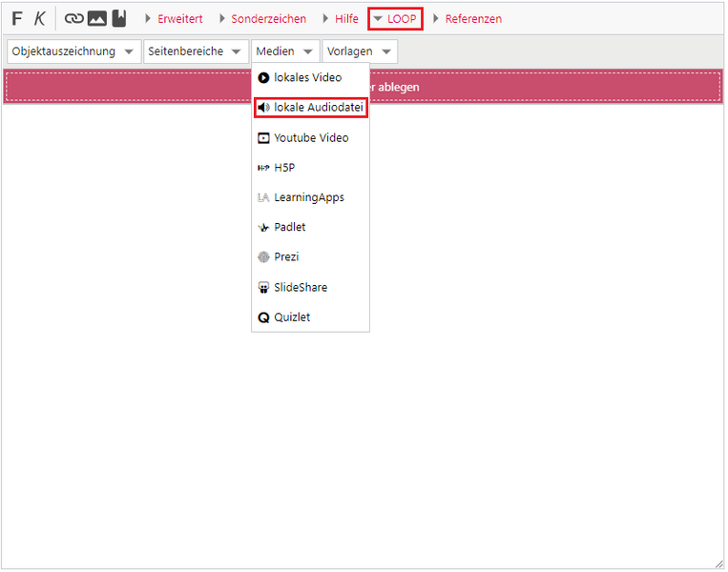Select Padlet from the media list

click(310, 227)
